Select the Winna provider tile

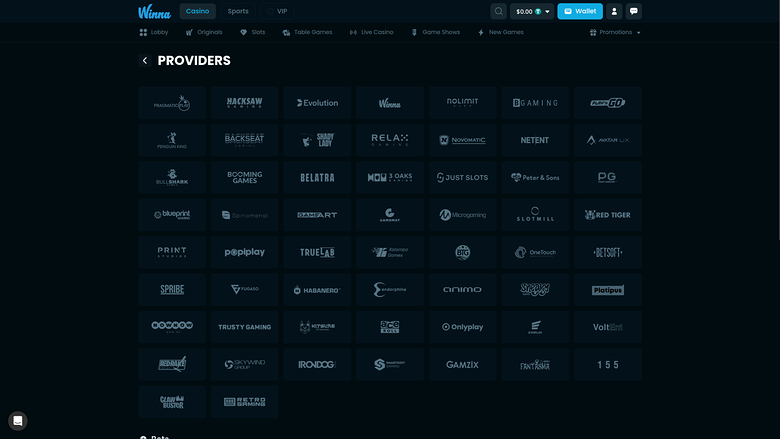tap(390, 103)
